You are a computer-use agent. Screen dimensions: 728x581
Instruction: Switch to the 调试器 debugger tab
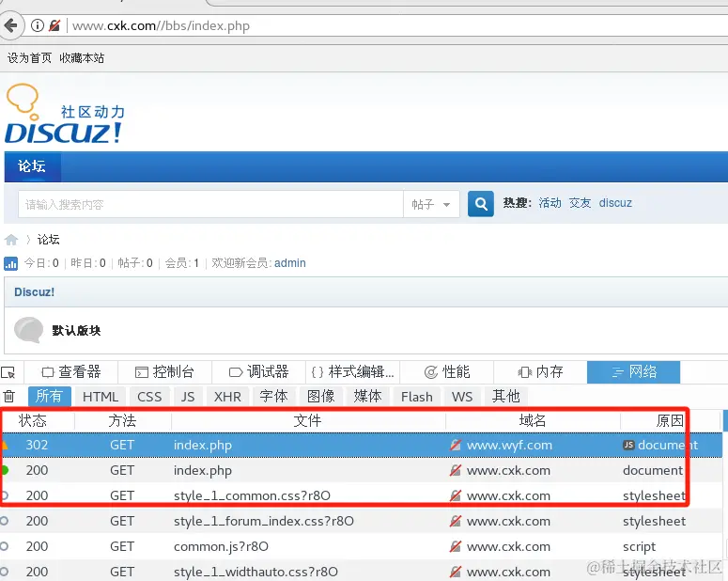click(x=258, y=372)
